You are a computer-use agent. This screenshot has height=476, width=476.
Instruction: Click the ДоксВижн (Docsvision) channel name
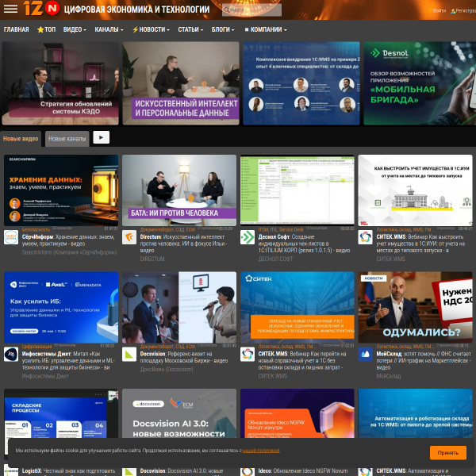167,370
